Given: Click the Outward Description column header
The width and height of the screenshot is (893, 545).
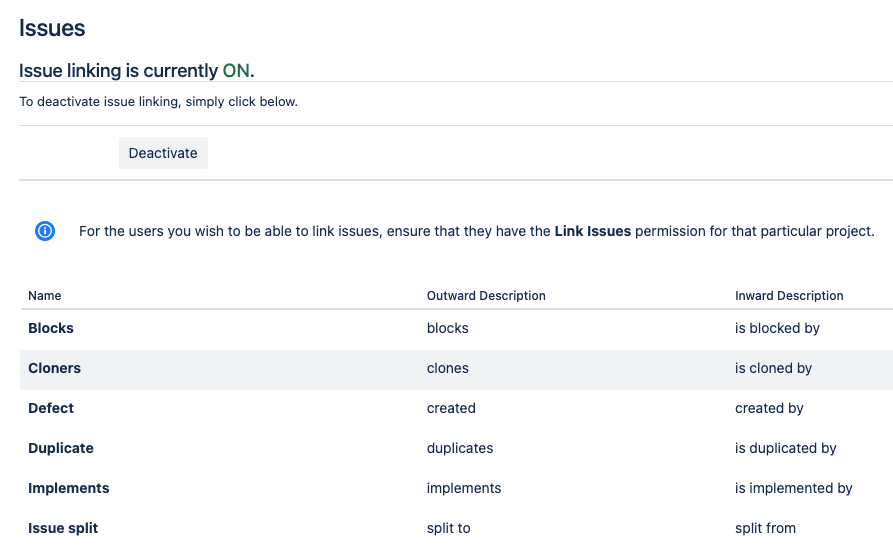Looking at the screenshot, I should click(x=486, y=296).
